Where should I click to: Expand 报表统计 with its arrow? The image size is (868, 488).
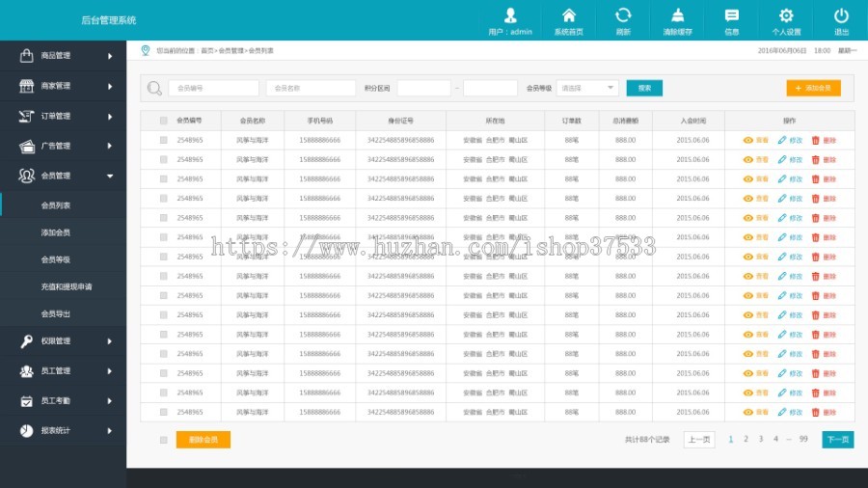coord(110,431)
